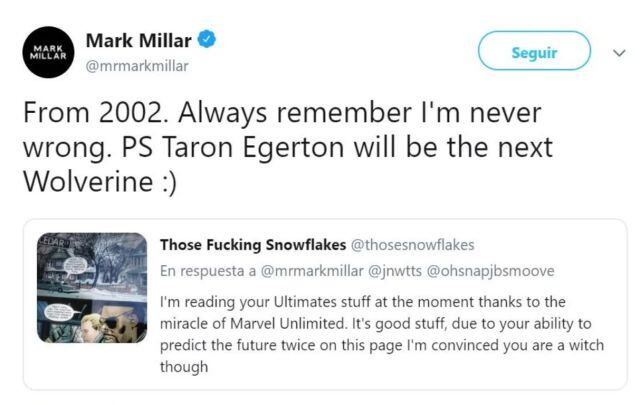Click the @mrmarkmillar handle under the name
640x405 pixels.
tap(137, 66)
